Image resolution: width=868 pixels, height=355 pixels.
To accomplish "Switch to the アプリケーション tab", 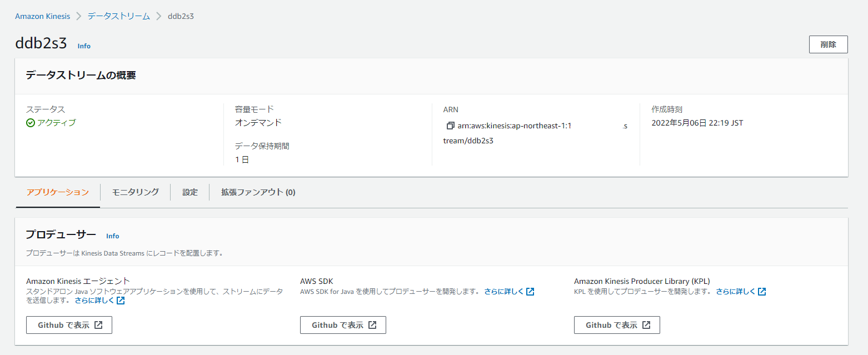I will coord(57,192).
